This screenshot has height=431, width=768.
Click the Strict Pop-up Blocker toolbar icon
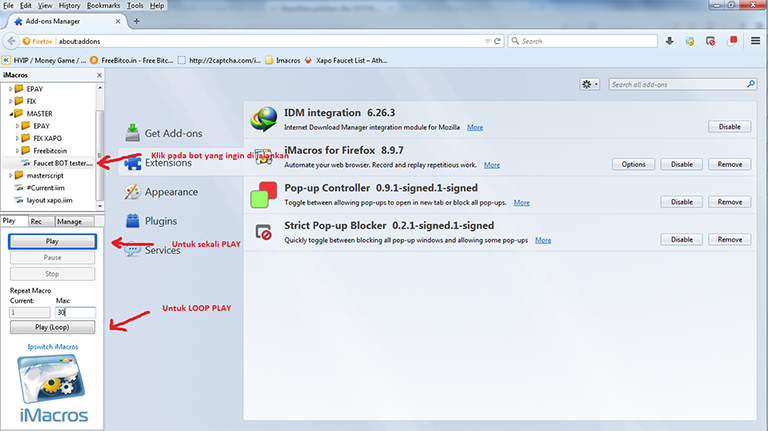[x=711, y=41]
